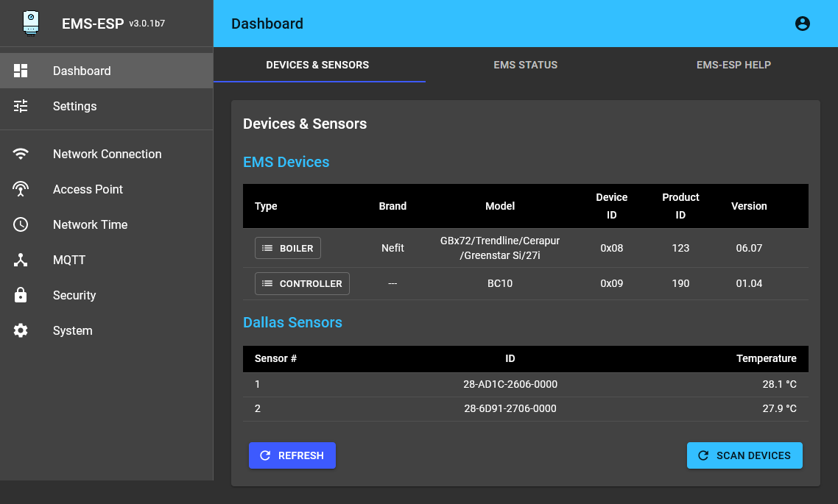
Task: Click the MQTT hub icon
Action: click(21, 260)
